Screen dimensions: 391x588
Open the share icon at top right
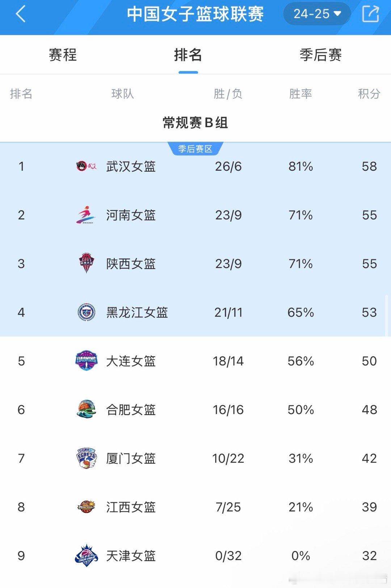coord(370,14)
